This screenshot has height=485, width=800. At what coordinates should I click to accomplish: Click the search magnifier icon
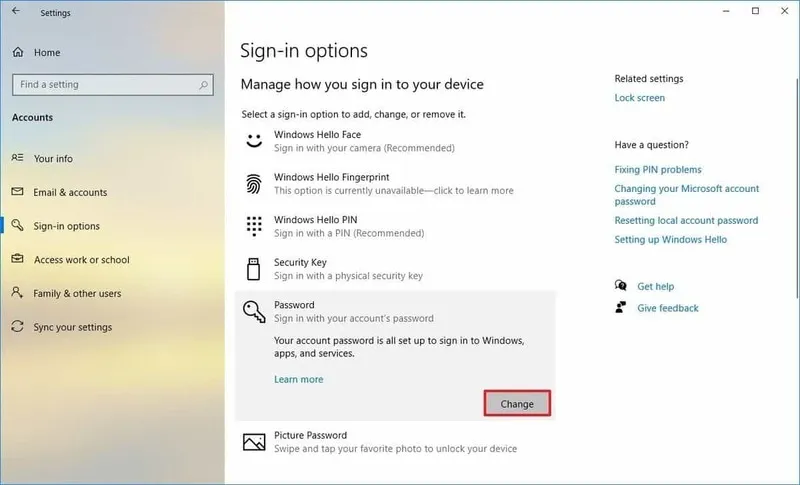coord(204,85)
